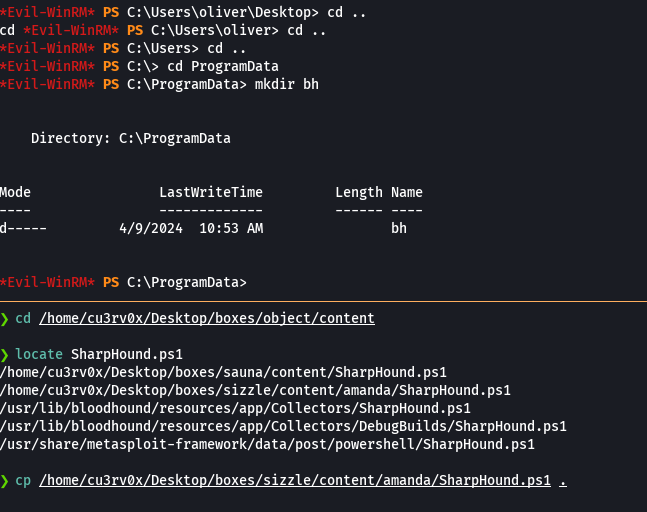Click the 'Mode' column header
The image size is (647, 512).
tap(15, 192)
